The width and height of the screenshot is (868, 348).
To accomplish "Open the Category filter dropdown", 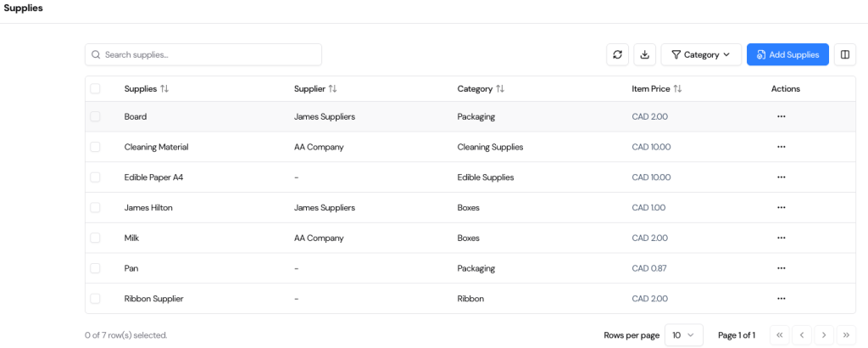I will tap(701, 55).
